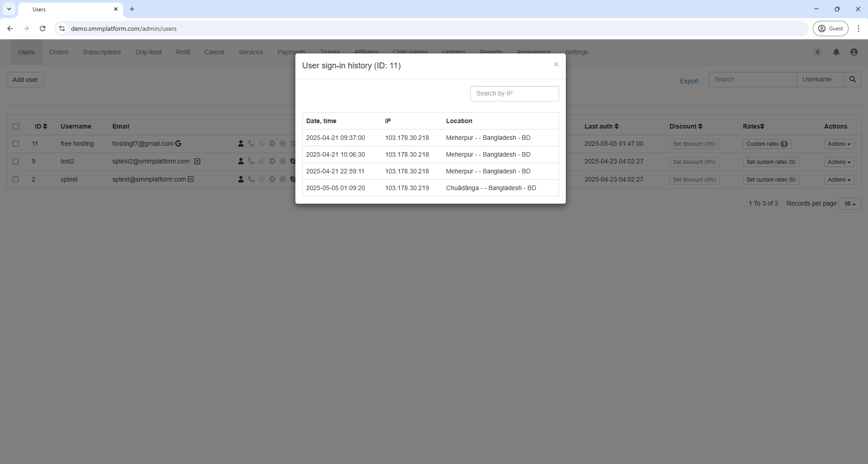Close the sign-in history modal
This screenshot has height=464, width=868.
(x=556, y=64)
